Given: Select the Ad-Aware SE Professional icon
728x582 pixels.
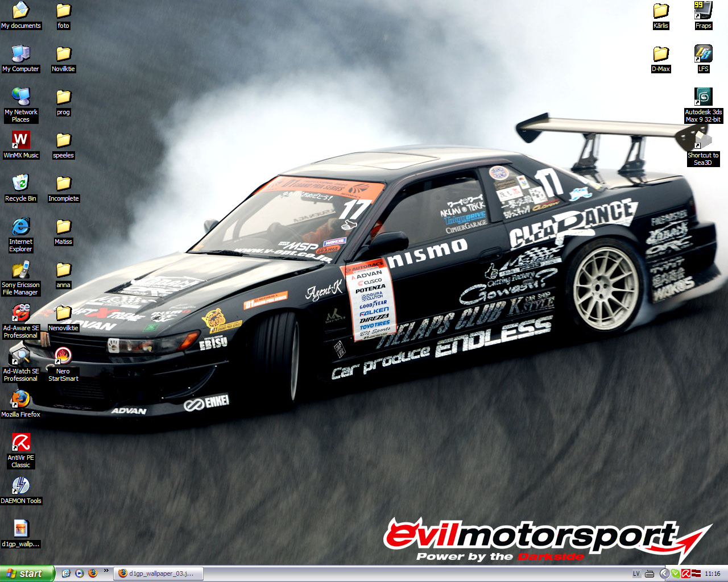Looking at the screenshot, I should pyautogui.click(x=21, y=321).
